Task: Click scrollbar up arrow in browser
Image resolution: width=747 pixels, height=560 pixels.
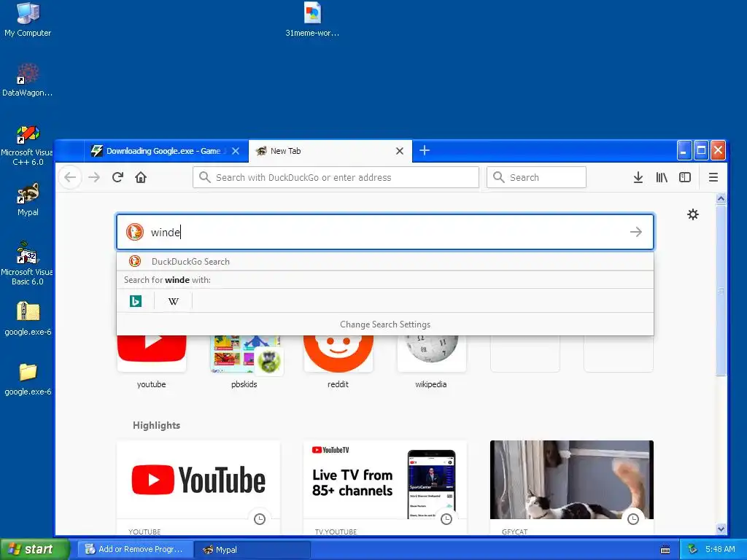Action: pos(721,198)
